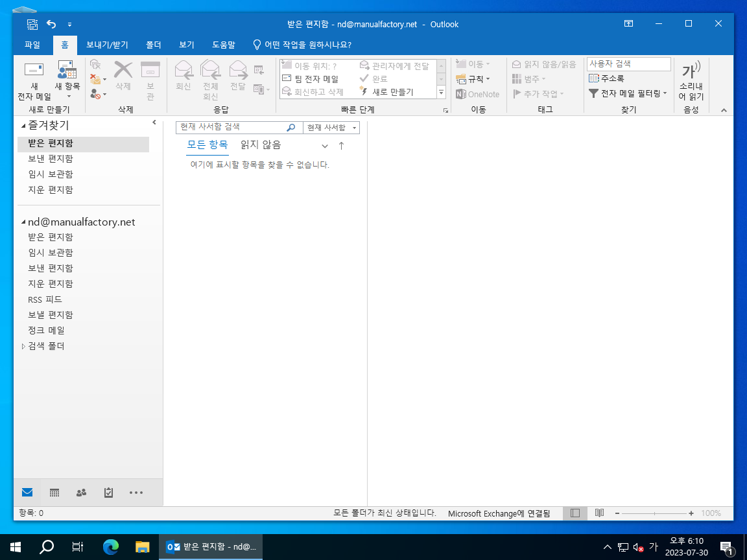This screenshot has width=747, height=560.
Task: Click zoom out minus button
Action: 617,513
